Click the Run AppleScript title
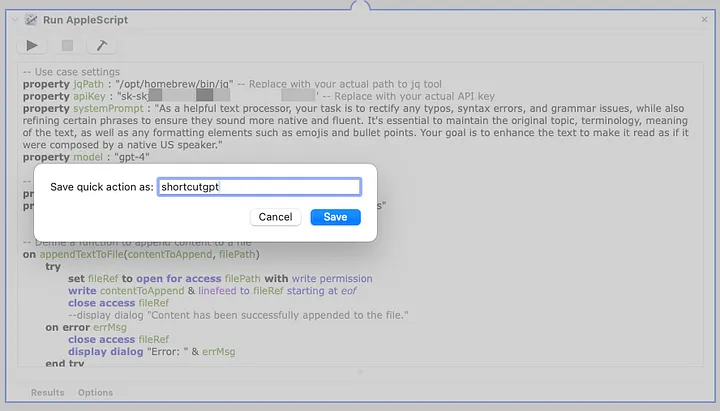The width and height of the screenshot is (720, 411). [x=85, y=20]
